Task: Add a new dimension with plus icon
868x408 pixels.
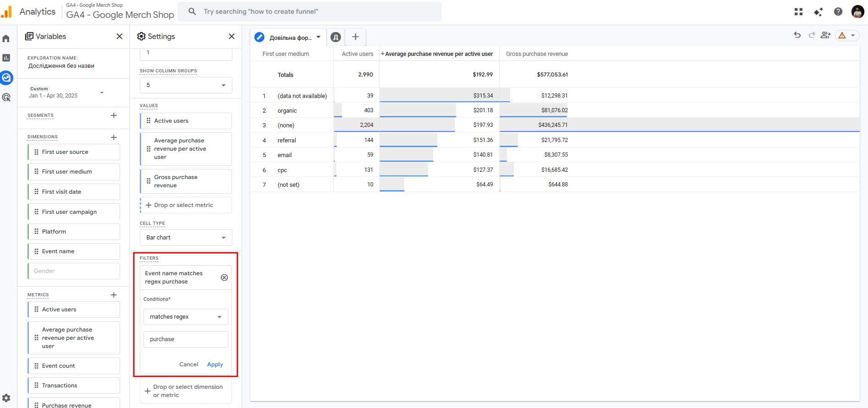Action: pyautogui.click(x=114, y=137)
